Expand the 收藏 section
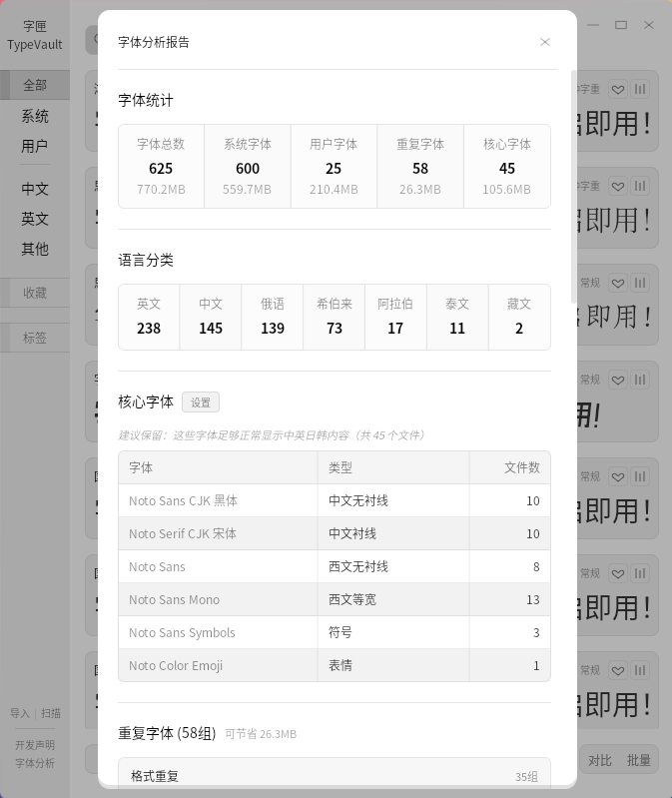Screen dimensions: 672x798 (x=35, y=293)
